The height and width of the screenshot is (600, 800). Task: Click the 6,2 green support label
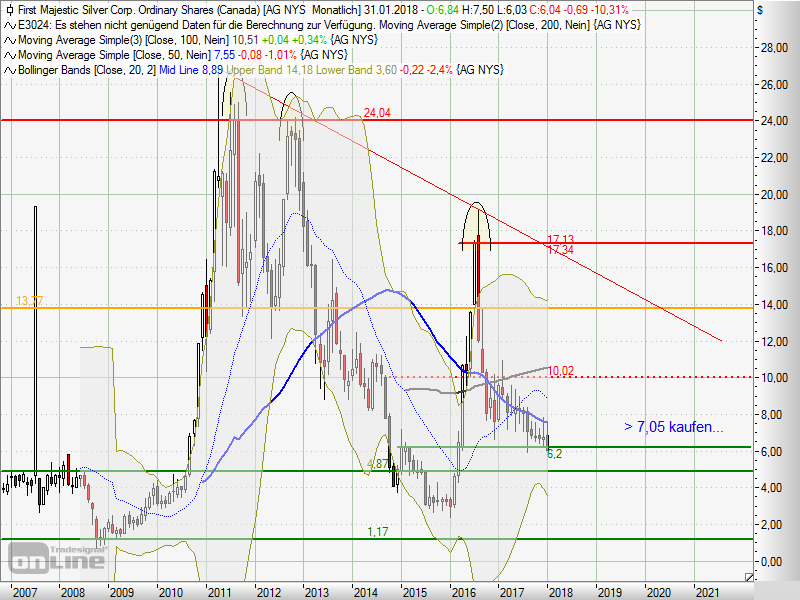pyautogui.click(x=555, y=454)
